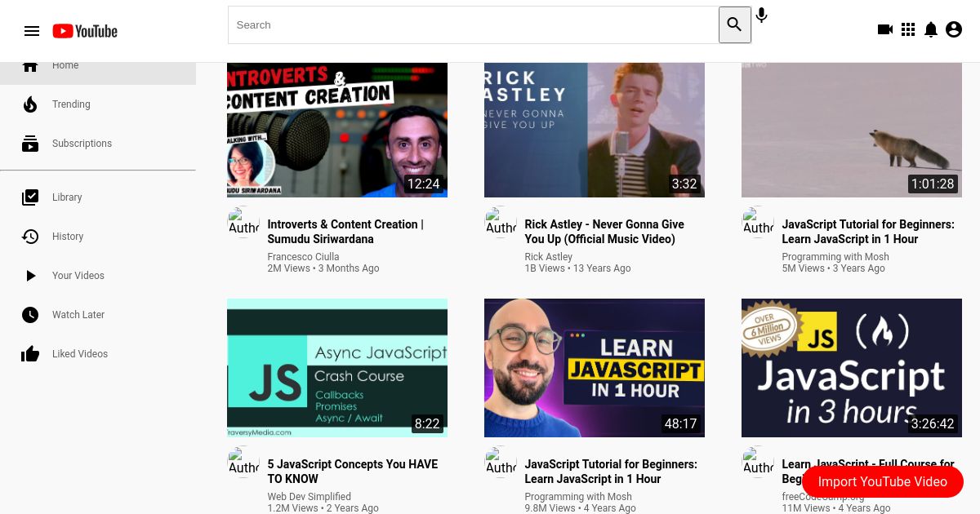Show your Liked Videos
Image resolution: width=980 pixels, height=514 pixels.
point(80,354)
